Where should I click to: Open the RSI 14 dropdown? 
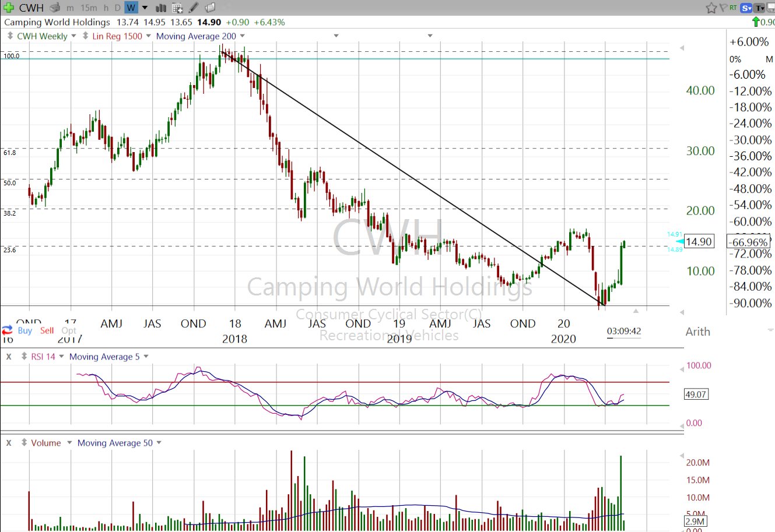61,357
